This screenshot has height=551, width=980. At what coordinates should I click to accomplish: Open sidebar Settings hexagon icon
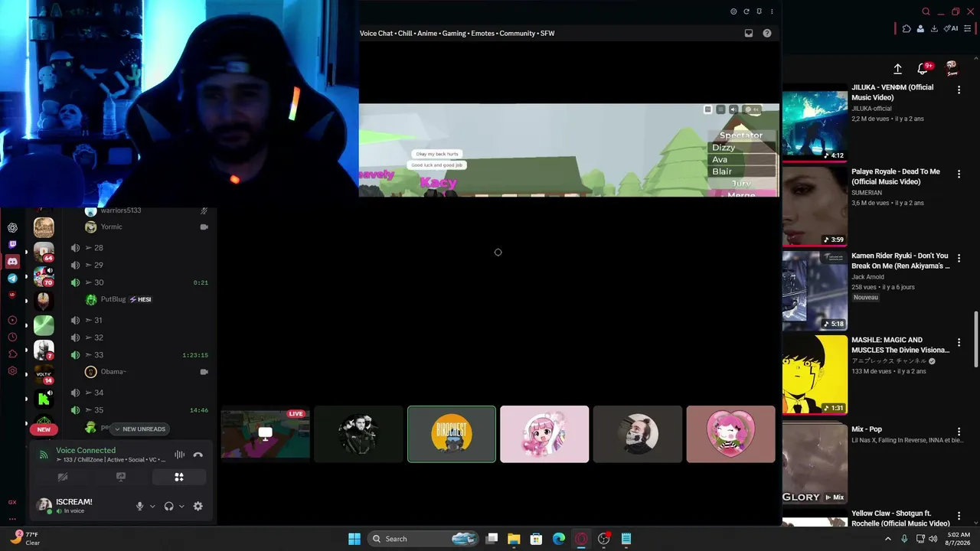(12, 370)
